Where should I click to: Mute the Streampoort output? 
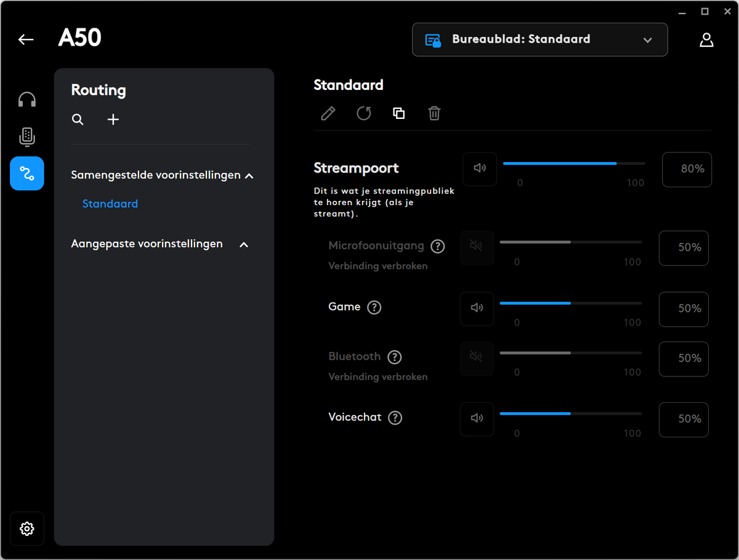click(x=480, y=169)
